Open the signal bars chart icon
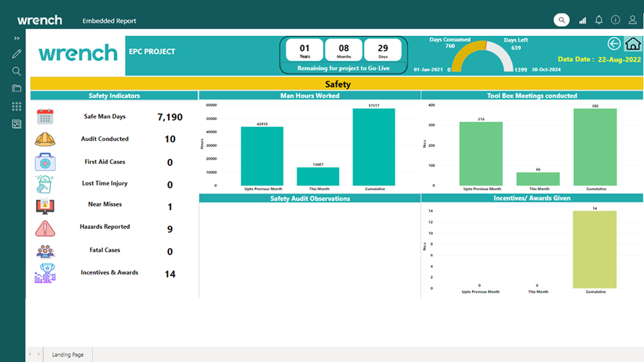644x362 pixels. [583, 20]
